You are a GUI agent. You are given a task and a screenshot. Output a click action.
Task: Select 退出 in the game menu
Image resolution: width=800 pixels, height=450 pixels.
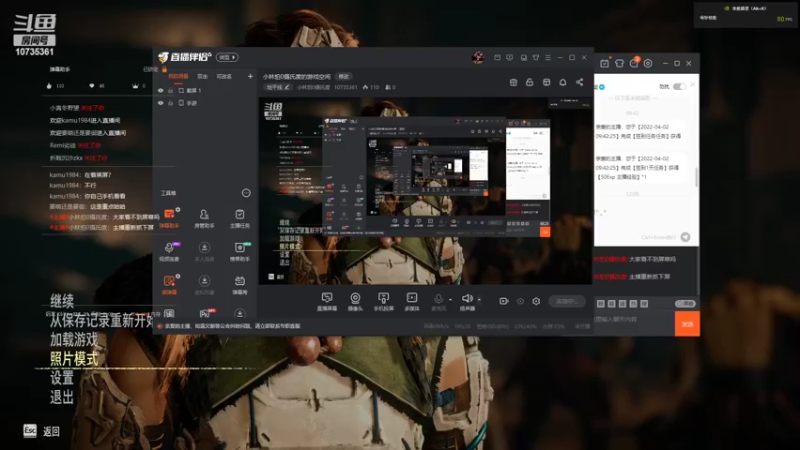point(62,397)
